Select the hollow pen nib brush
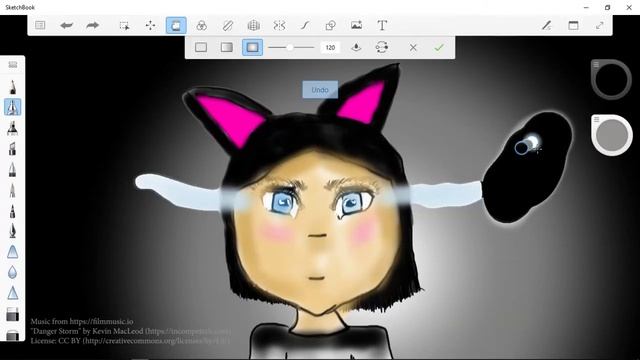This screenshot has width=640, height=360. 13,169
